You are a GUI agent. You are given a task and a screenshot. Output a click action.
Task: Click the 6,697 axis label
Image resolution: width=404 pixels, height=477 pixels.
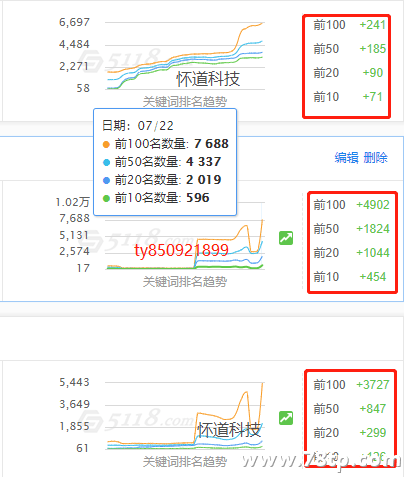point(75,22)
